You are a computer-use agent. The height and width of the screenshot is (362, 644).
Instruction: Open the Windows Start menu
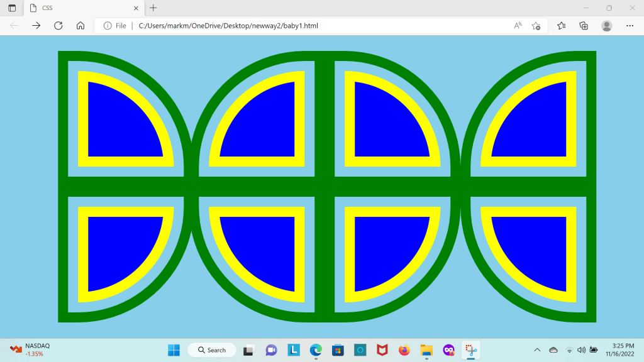pos(174,350)
